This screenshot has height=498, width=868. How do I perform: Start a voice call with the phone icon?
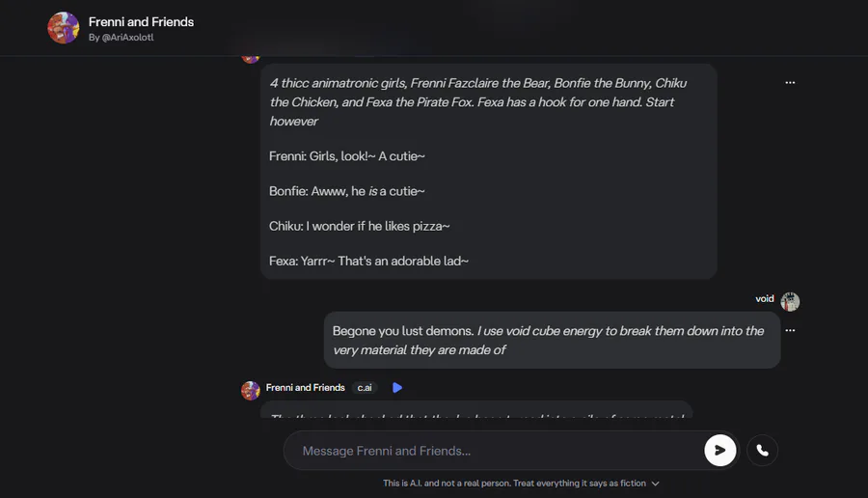(762, 451)
